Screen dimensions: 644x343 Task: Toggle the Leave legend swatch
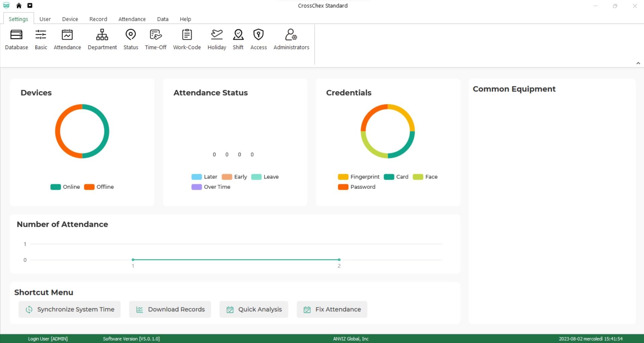[x=256, y=177]
